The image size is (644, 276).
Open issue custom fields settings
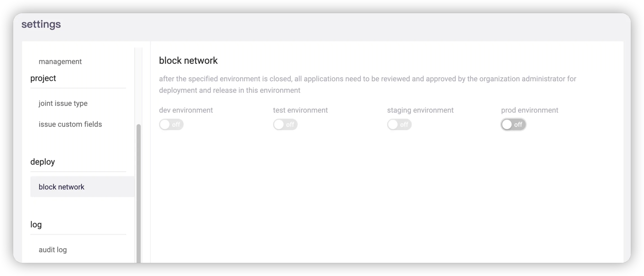[x=70, y=124]
